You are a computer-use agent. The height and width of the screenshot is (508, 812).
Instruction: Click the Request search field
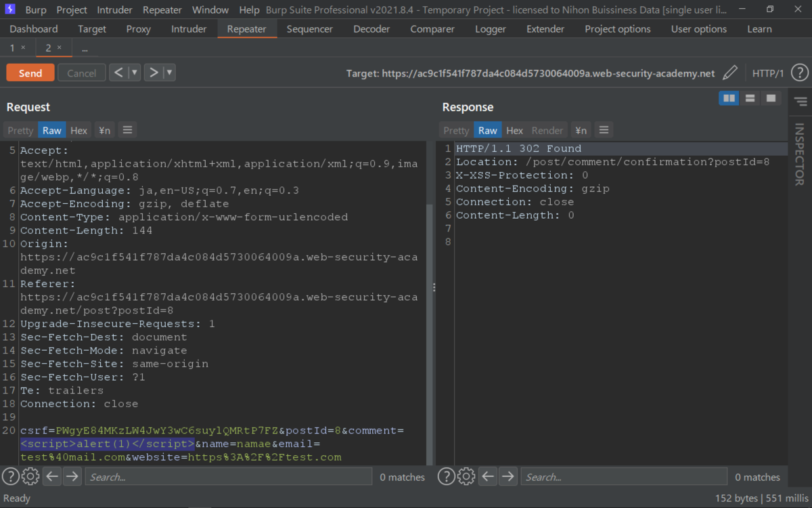[x=228, y=477]
